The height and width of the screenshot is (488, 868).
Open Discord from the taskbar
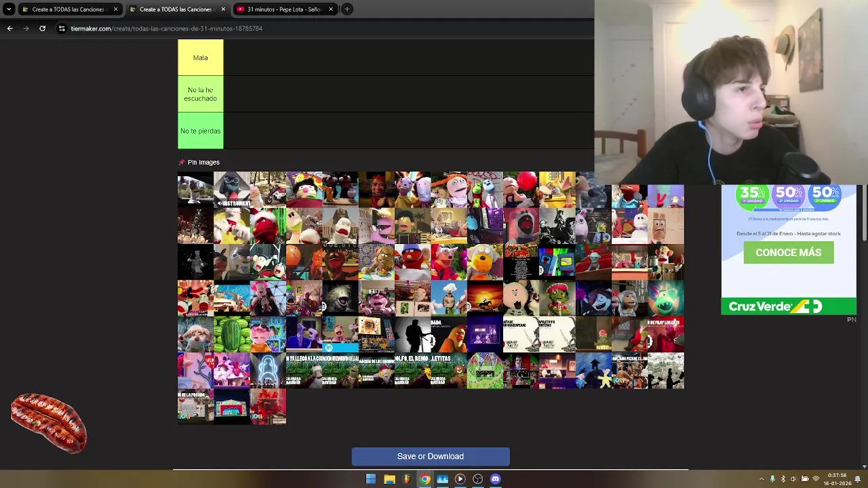tap(496, 479)
